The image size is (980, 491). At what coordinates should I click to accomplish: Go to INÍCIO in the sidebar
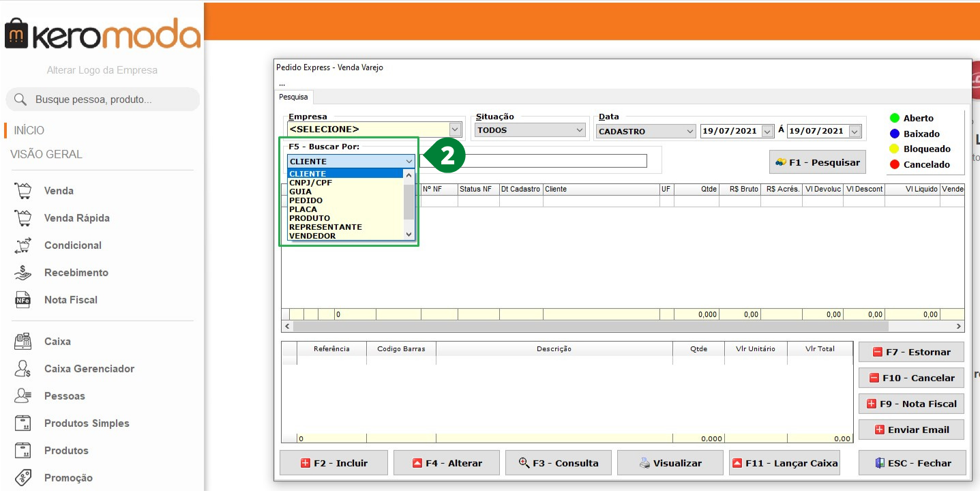pos(29,130)
